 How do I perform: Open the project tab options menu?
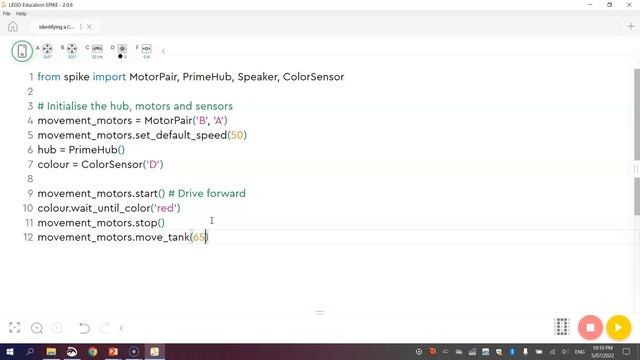pyautogui.click(x=81, y=27)
